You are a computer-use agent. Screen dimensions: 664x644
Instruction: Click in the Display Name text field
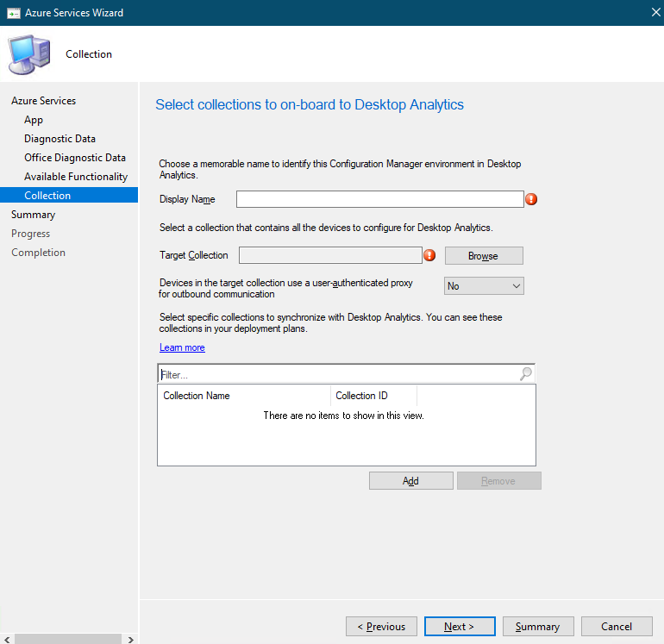[x=379, y=199]
